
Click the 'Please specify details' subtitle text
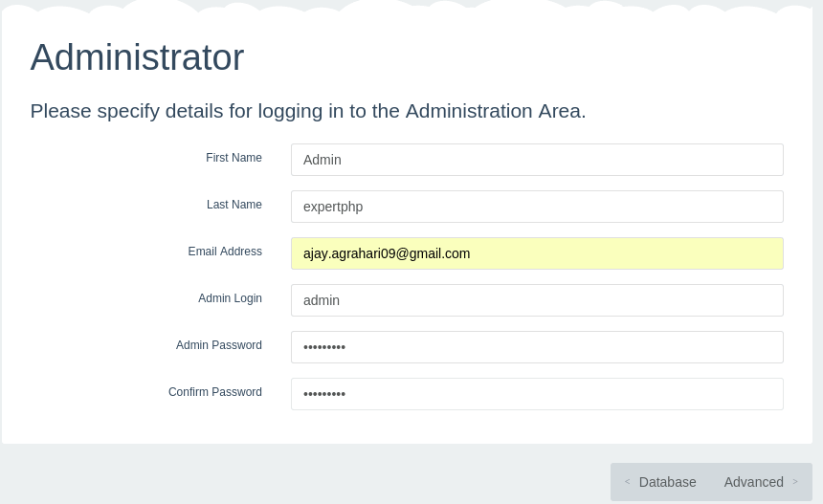click(307, 111)
